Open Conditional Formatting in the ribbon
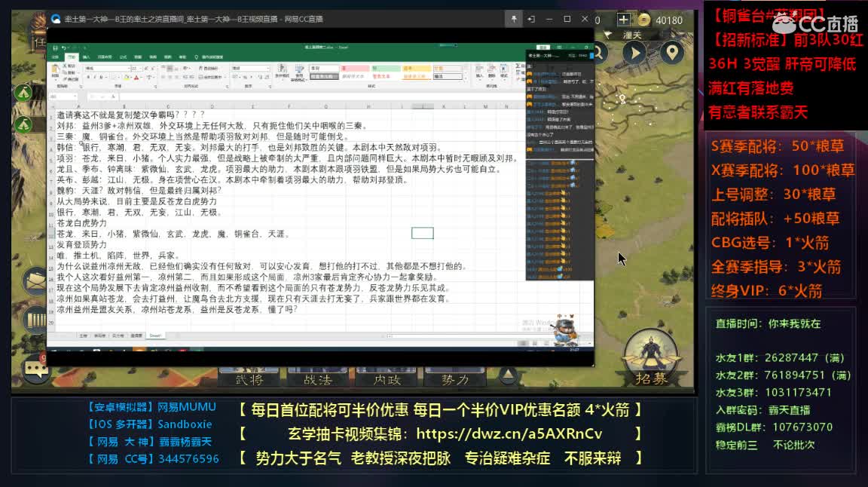Viewport: 868px width, 487px height. coord(282,72)
